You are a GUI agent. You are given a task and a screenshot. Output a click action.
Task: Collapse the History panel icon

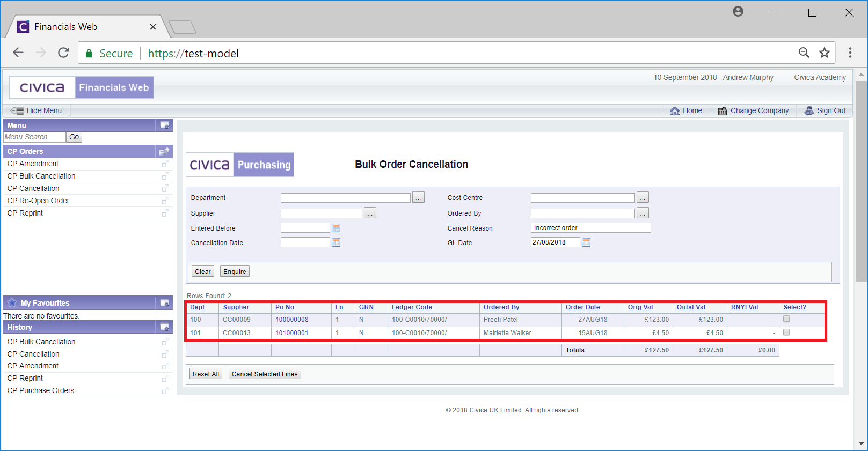(164, 327)
